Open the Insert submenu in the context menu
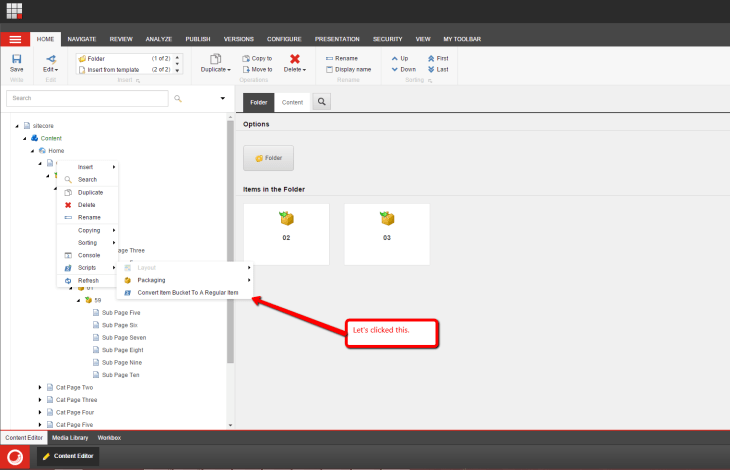 (x=88, y=167)
